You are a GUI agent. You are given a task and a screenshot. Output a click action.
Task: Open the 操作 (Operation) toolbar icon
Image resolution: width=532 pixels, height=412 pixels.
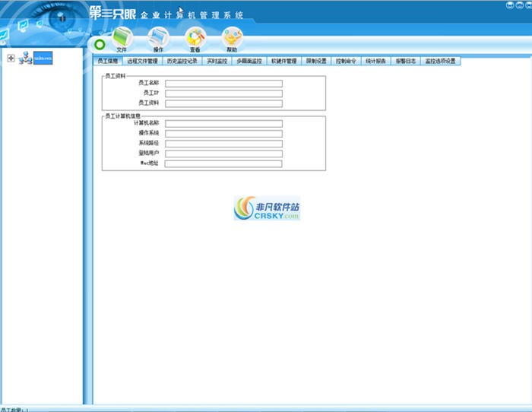click(158, 40)
